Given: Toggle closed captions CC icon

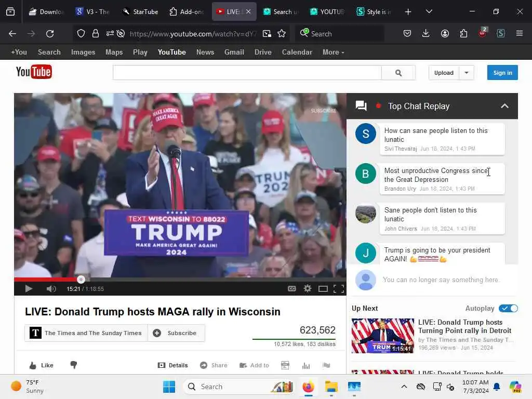Looking at the screenshot, I should point(292,289).
